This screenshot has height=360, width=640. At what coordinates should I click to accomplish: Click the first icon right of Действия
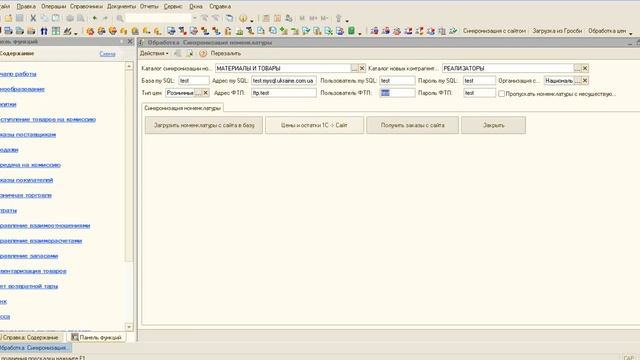tap(178, 53)
